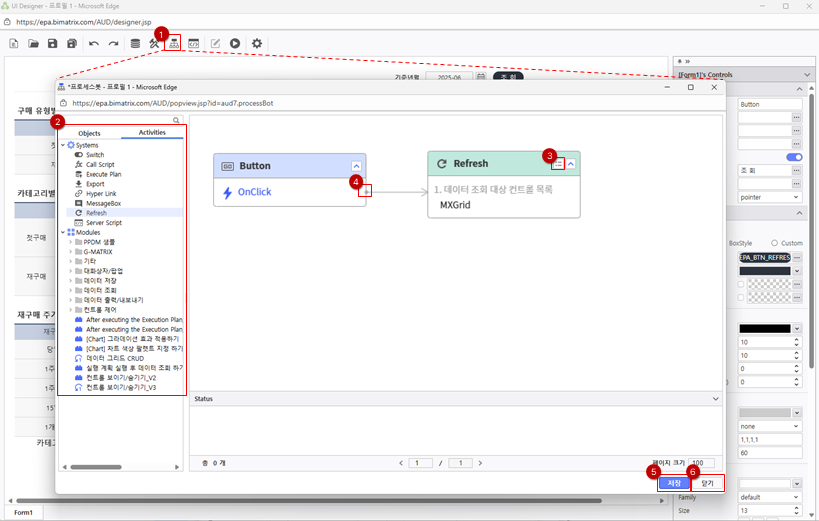Open the script code editor icon
This screenshot has height=521, width=819.
194,43
